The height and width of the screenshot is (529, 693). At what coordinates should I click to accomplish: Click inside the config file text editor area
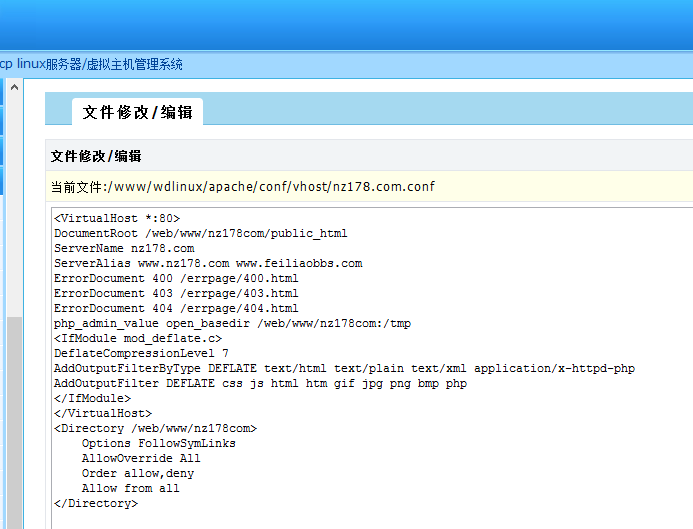372,368
